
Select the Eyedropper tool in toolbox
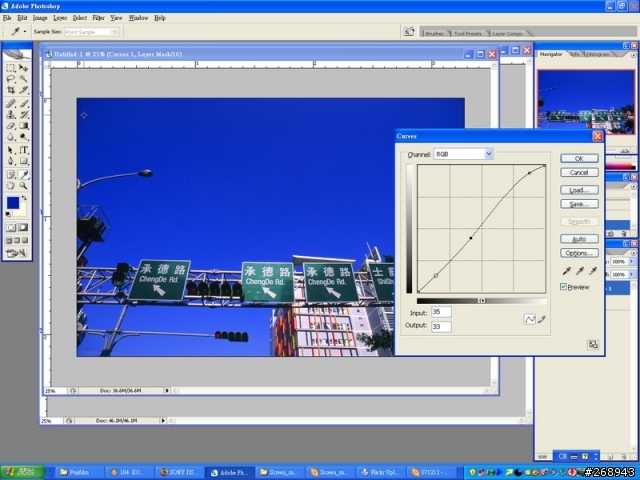coord(24,175)
